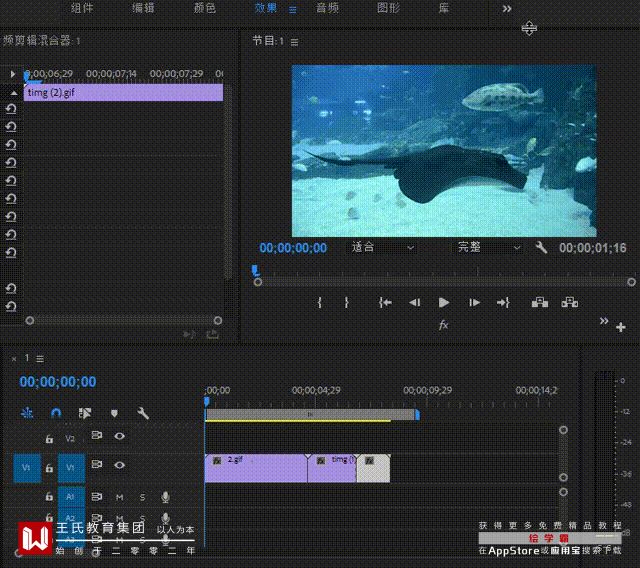Step forward one frame

coord(474,302)
